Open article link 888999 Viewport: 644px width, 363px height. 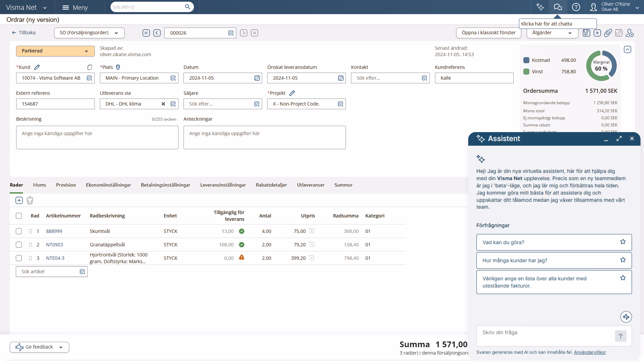coord(54,231)
